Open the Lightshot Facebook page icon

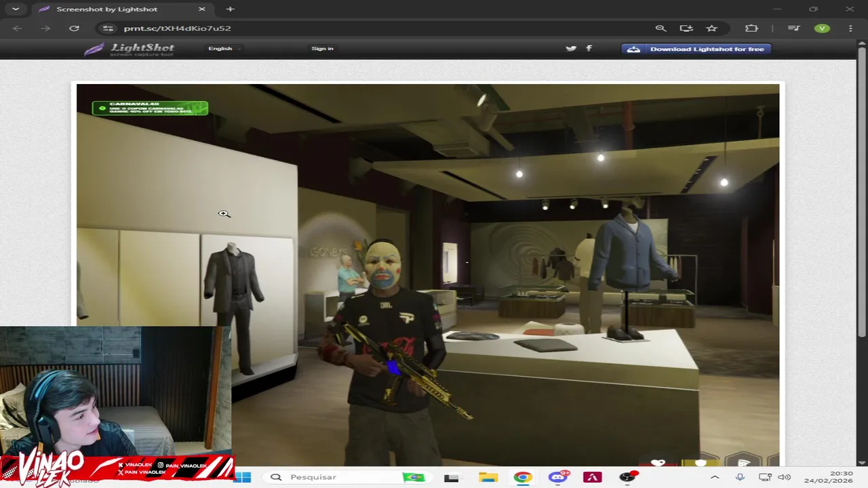pos(589,48)
